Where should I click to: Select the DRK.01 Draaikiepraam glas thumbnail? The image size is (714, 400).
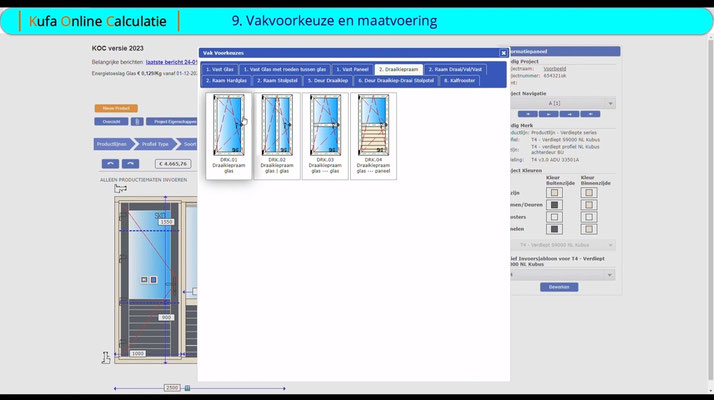coord(229,136)
